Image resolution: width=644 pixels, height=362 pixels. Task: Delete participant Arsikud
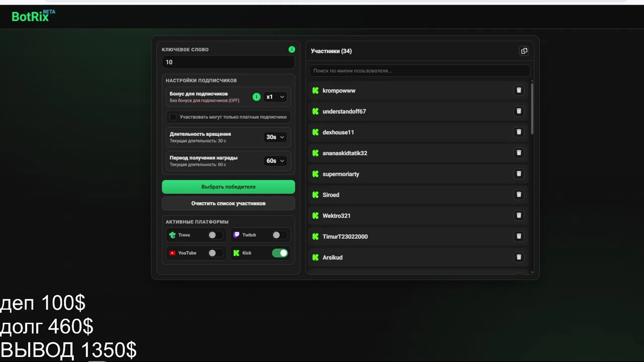(519, 257)
